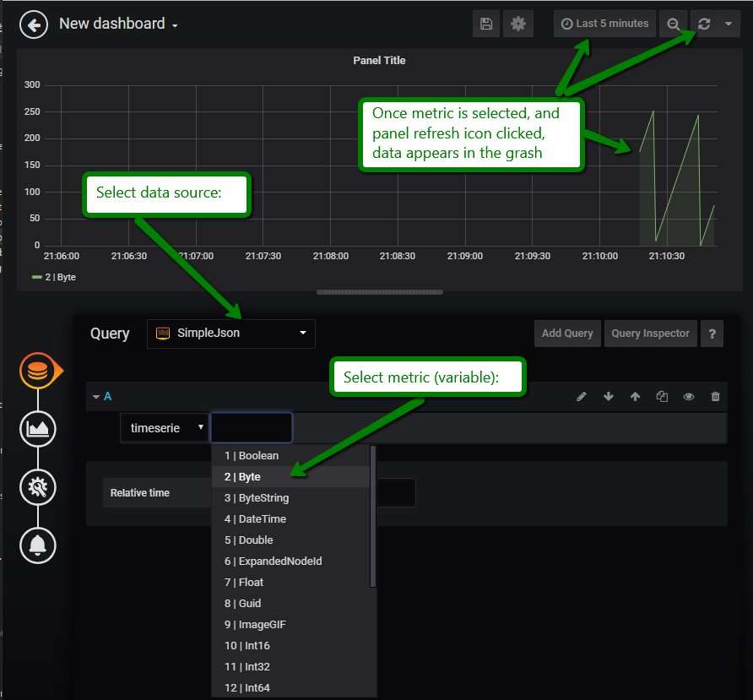753x700 pixels.
Task: Open dashboard settings gear icon
Action: pyautogui.click(x=518, y=24)
